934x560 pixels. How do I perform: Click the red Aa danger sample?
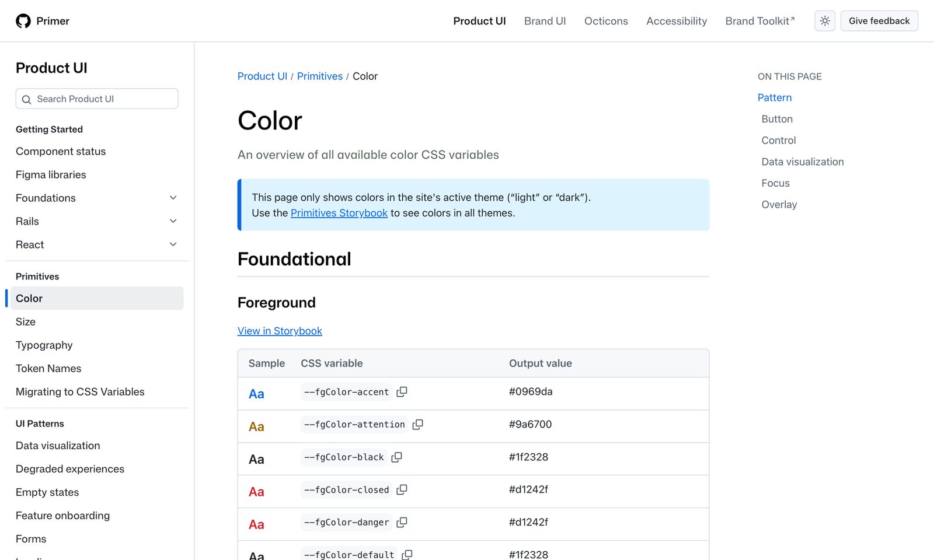(x=256, y=524)
